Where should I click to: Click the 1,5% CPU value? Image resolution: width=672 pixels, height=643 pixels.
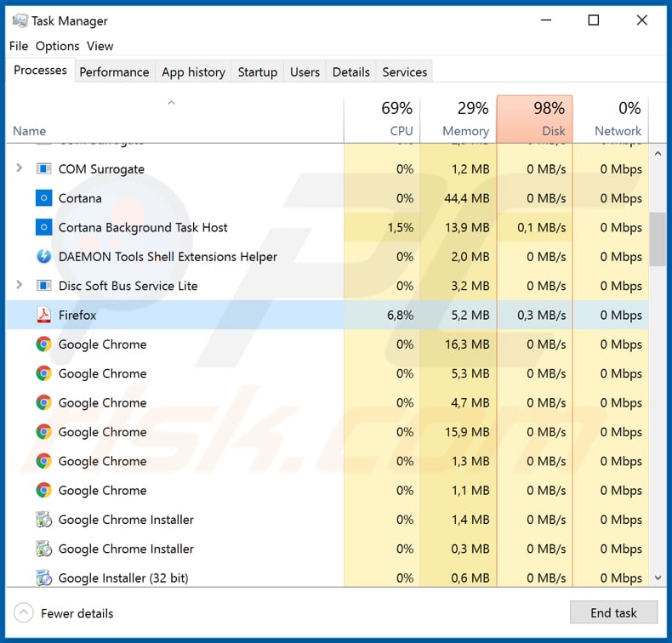(401, 227)
